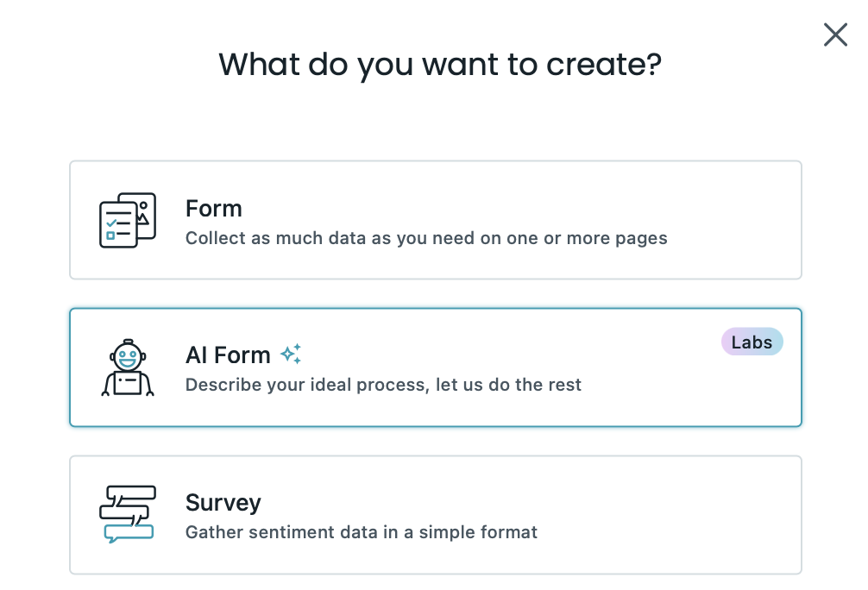The image size is (868, 590).
Task: Click the Labs badge
Action: (x=752, y=342)
